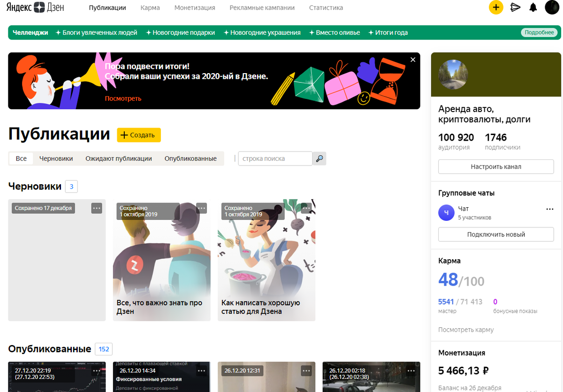This screenshot has height=392, width=563.
Task: Click the published count badge 152
Action: (x=104, y=349)
